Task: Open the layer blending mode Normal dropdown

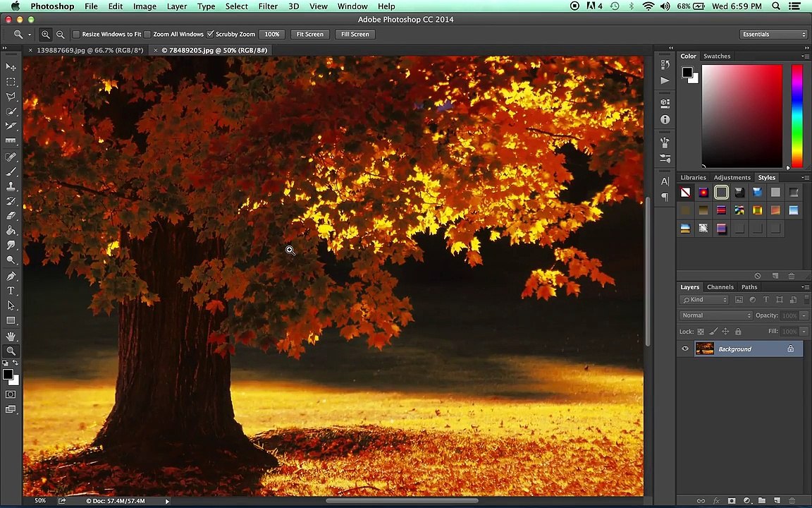Action: coord(715,315)
